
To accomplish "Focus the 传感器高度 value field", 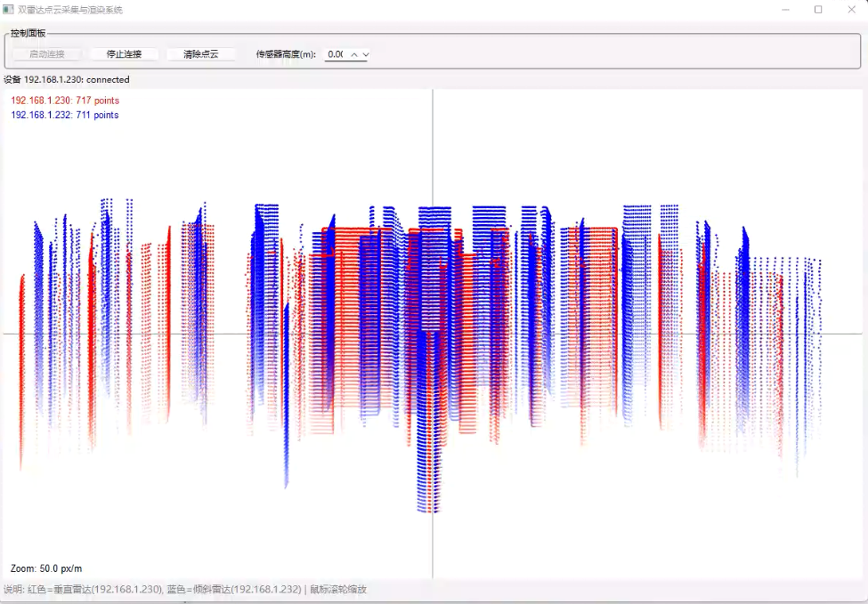I will pyautogui.click(x=336, y=54).
